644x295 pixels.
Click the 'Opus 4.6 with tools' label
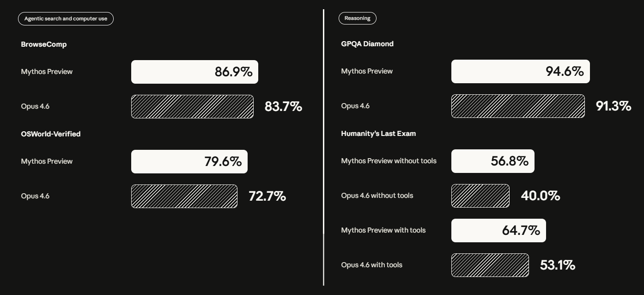click(x=371, y=265)
